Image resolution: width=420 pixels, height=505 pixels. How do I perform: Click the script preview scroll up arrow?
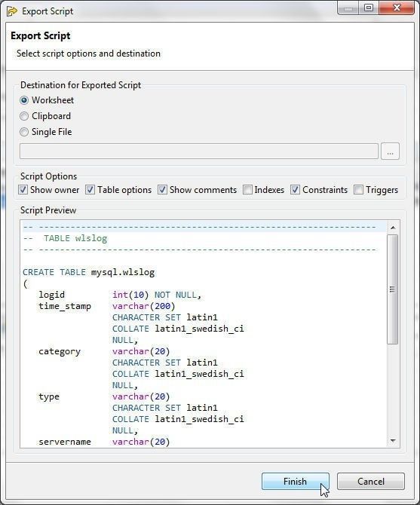click(393, 228)
